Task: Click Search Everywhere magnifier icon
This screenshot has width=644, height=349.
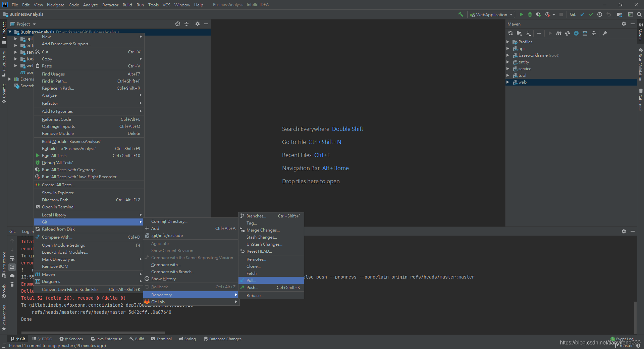Action: click(639, 14)
